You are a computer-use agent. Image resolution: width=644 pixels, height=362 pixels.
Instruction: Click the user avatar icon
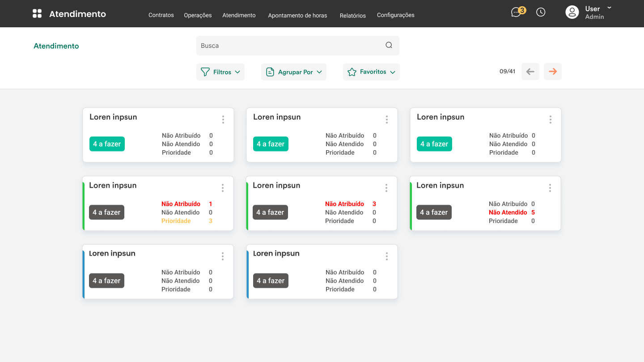[x=572, y=13]
